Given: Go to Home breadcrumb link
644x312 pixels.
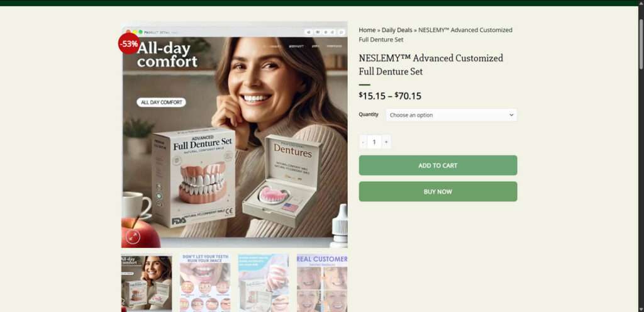Looking at the screenshot, I should [x=367, y=30].
